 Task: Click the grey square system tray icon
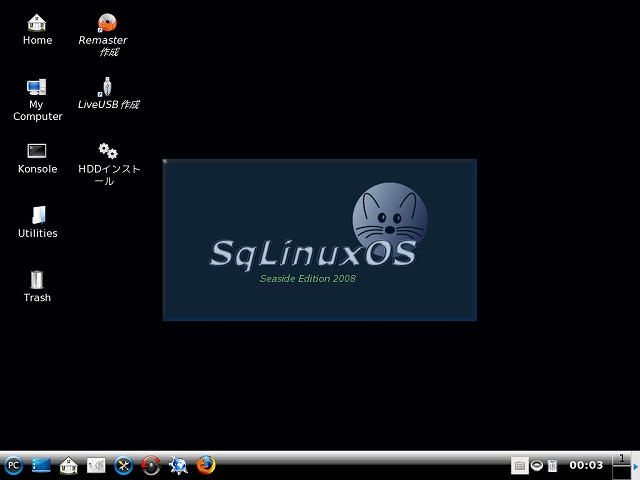(x=520, y=465)
